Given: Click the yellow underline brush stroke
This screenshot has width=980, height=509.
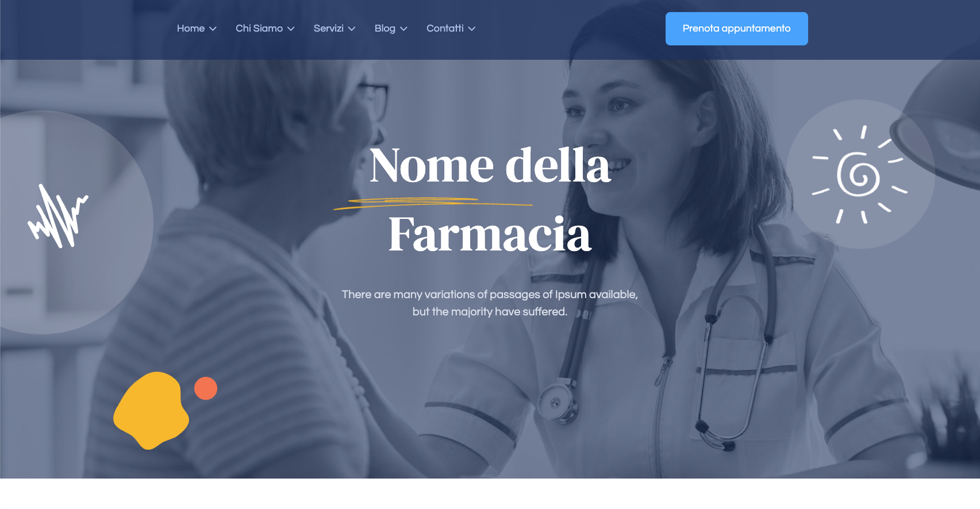Looking at the screenshot, I should coord(433,203).
